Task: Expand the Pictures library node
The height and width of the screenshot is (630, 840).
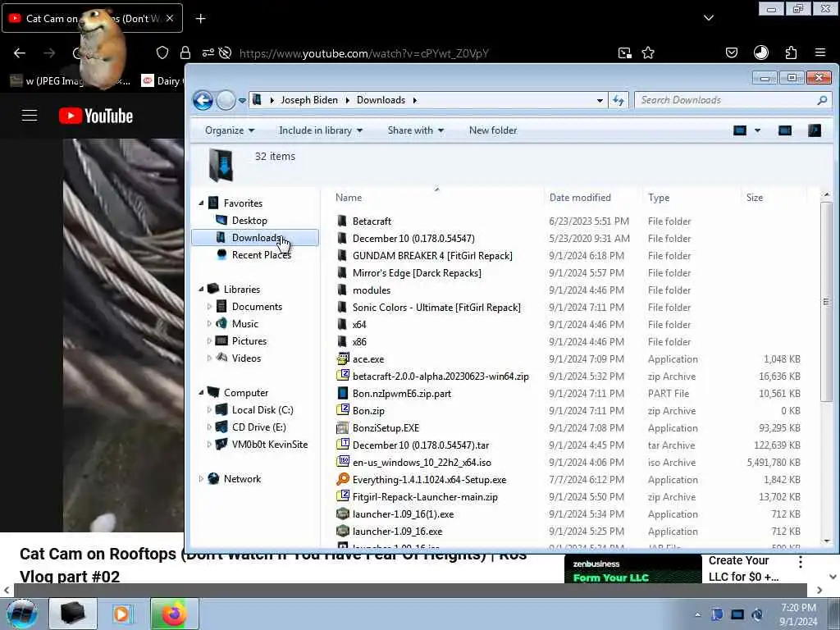Action: point(209,340)
